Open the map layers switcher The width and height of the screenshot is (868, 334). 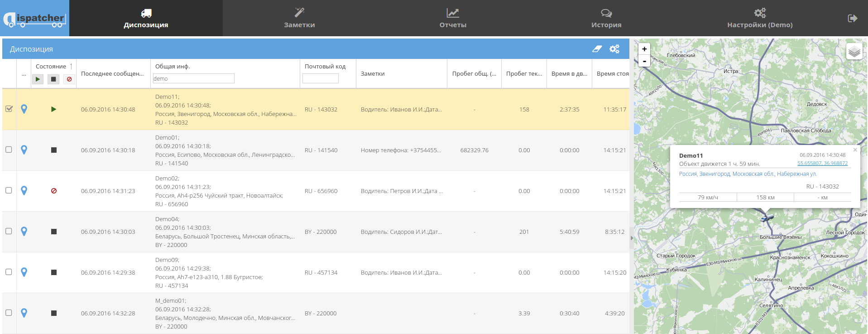(x=854, y=51)
